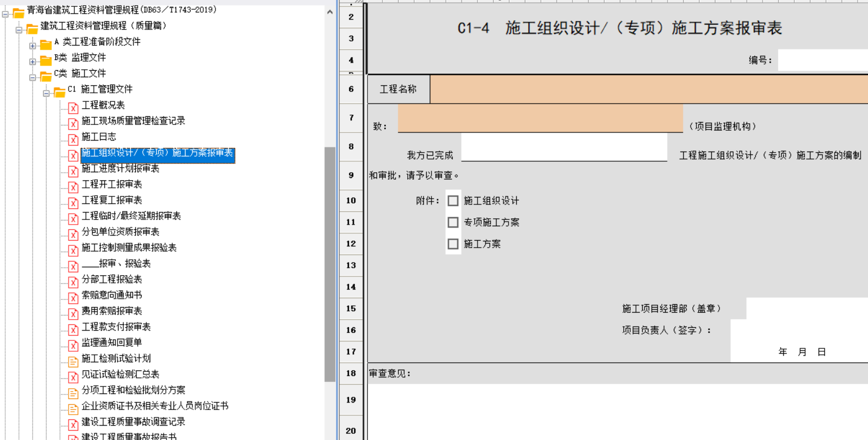The height and width of the screenshot is (440, 868).
Task: Check the 专项施工方案 attachment checkbox
Action: point(453,222)
